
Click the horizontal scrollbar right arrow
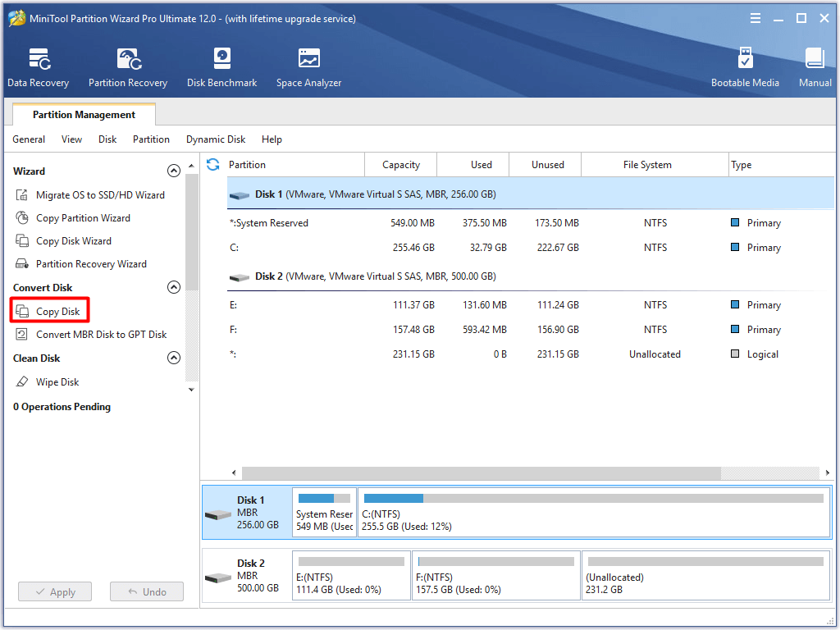click(x=827, y=472)
